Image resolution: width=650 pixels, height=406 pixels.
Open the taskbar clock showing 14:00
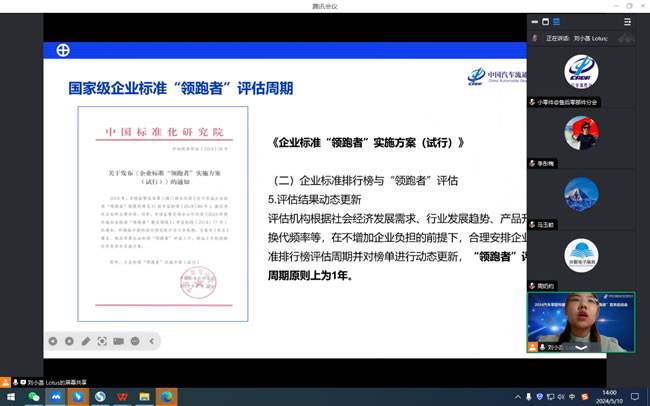coord(611,397)
